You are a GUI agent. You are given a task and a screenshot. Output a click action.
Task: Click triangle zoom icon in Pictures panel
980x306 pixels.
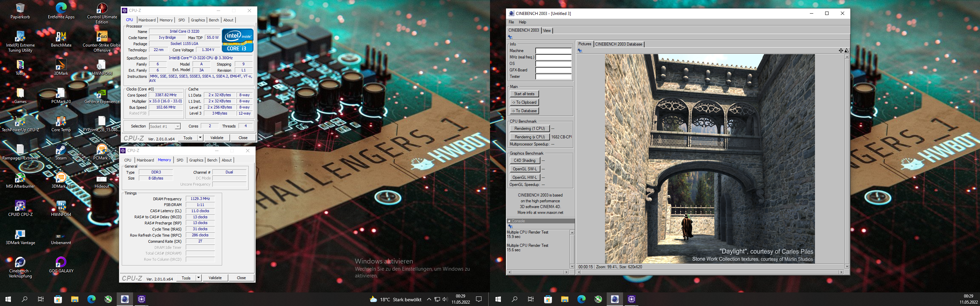pos(847,51)
